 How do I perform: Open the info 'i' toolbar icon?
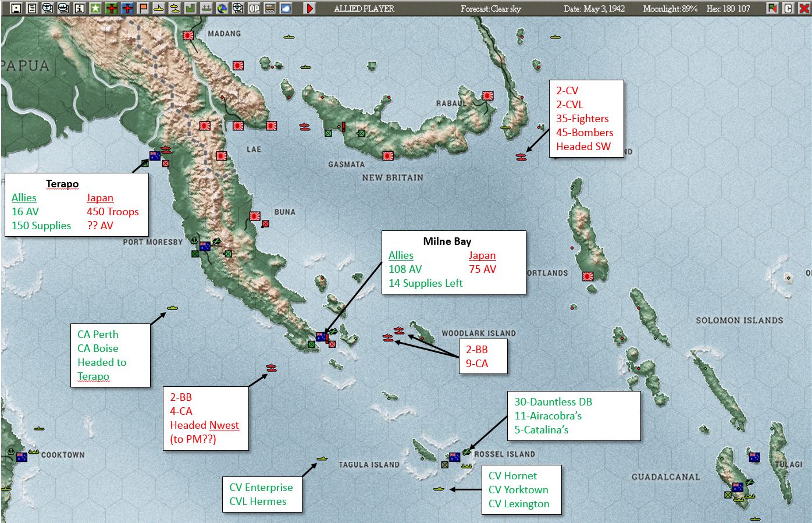(x=80, y=8)
